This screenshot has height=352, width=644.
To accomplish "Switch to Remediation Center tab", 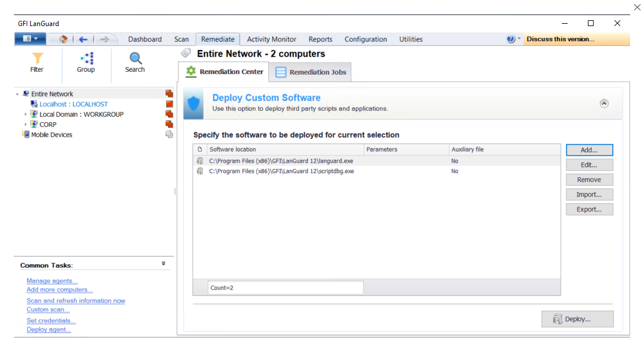I will coord(225,71).
